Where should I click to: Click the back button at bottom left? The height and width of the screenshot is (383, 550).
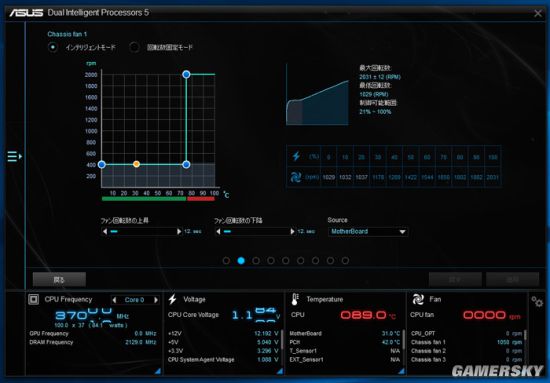pos(59,280)
